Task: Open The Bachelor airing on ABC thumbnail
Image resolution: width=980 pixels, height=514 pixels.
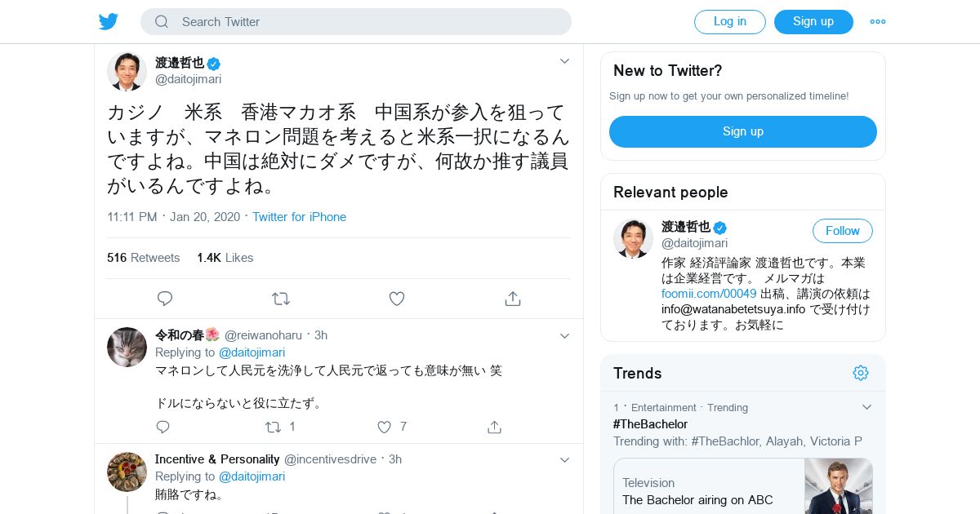Action: pyautogui.click(x=839, y=486)
